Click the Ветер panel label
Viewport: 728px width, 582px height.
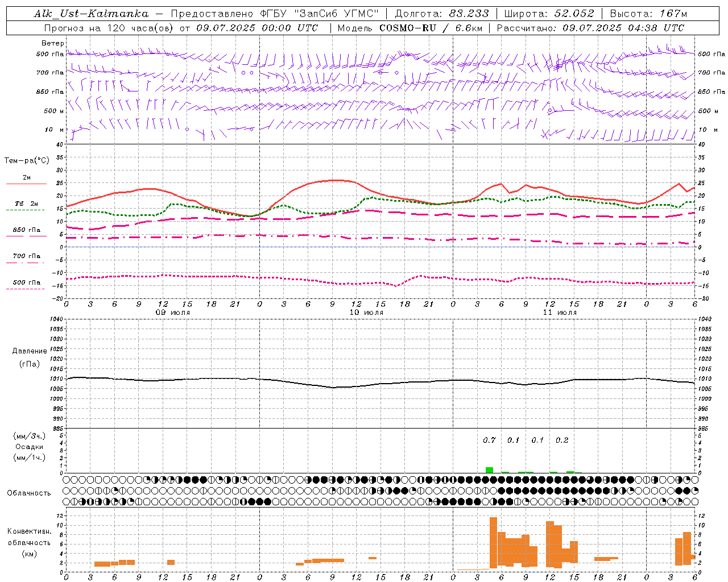53,43
